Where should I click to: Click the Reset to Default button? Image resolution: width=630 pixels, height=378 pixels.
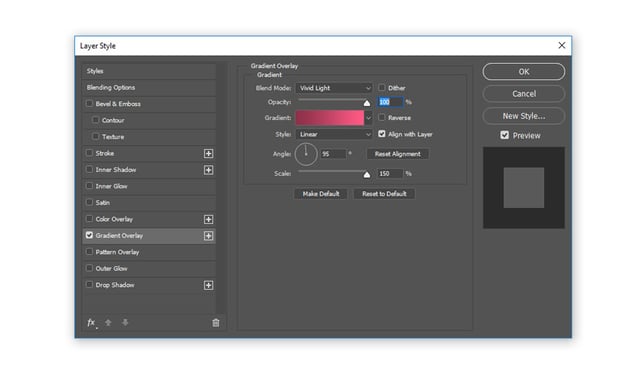[384, 194]
